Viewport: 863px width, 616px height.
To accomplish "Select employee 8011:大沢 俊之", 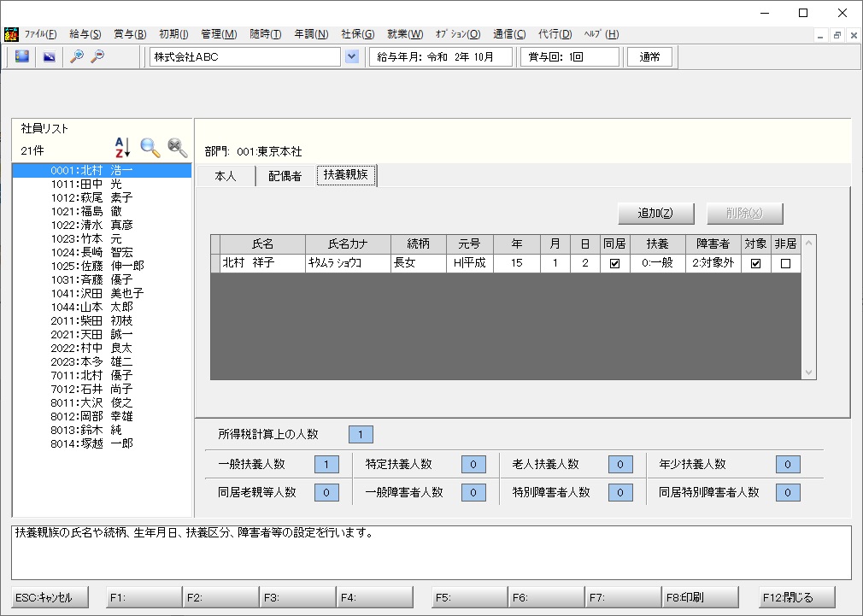I will [x=102, y=403].
